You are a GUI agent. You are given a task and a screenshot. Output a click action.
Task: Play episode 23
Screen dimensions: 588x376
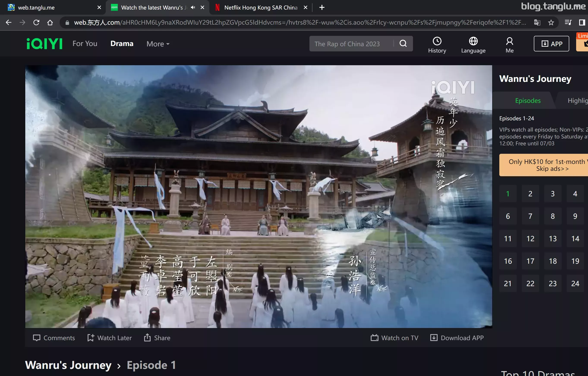tap(553, 284)
